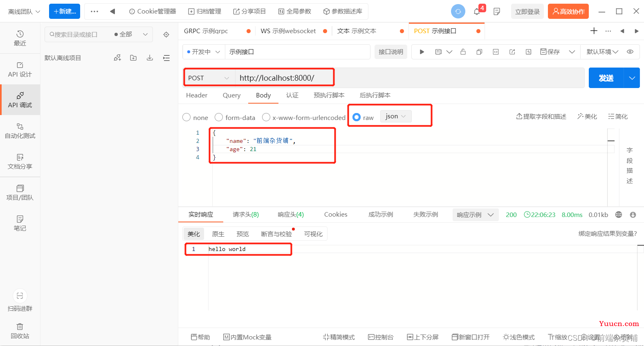Select the raw body type radio
Viewport: 644px width, 346px height.
click(357, 117)
